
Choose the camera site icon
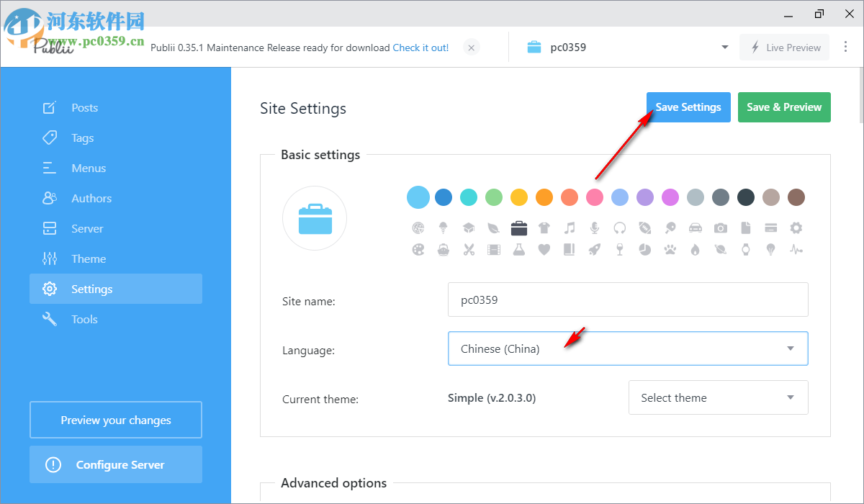click(x=721, y=228)
